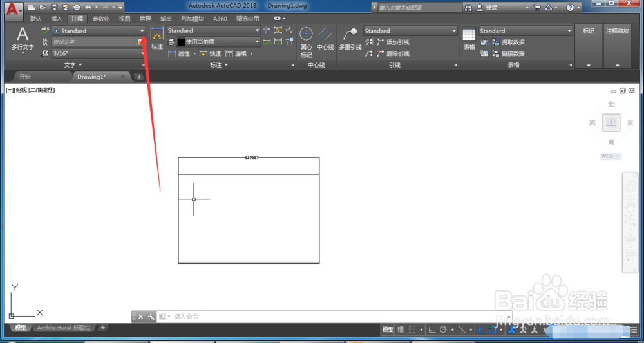Open the Autodesk App Store cart icon
The height and width of the screenshot is (343, 644).
click(x=537, y=7)
